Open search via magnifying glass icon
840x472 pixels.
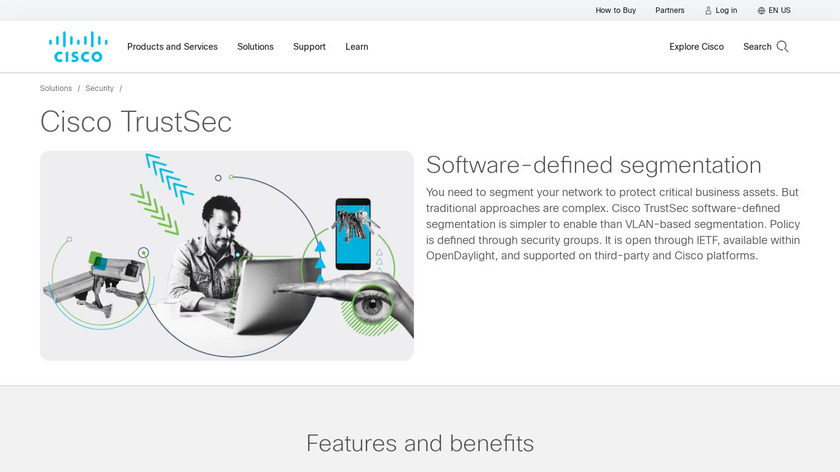pos(782,47)
